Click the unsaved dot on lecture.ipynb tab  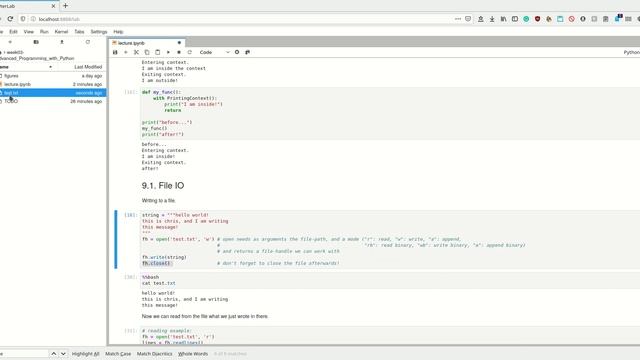(x=179, y=43)
